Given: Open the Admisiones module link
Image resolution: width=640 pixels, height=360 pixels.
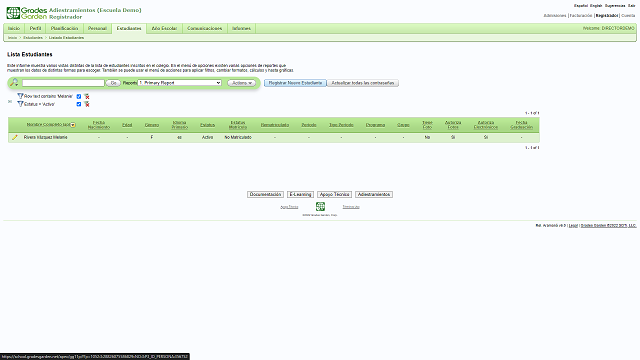Looking at the screenshot, I should [x=555, y=16].
